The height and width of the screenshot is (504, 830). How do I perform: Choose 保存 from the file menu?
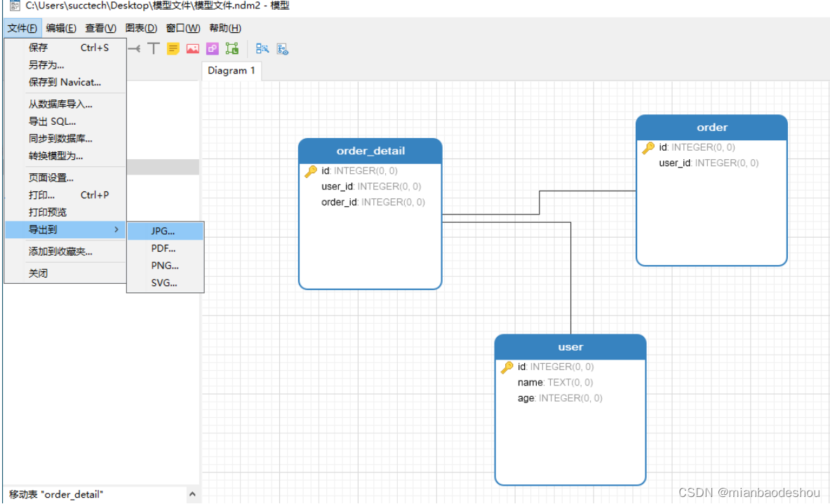click(65, 48)
